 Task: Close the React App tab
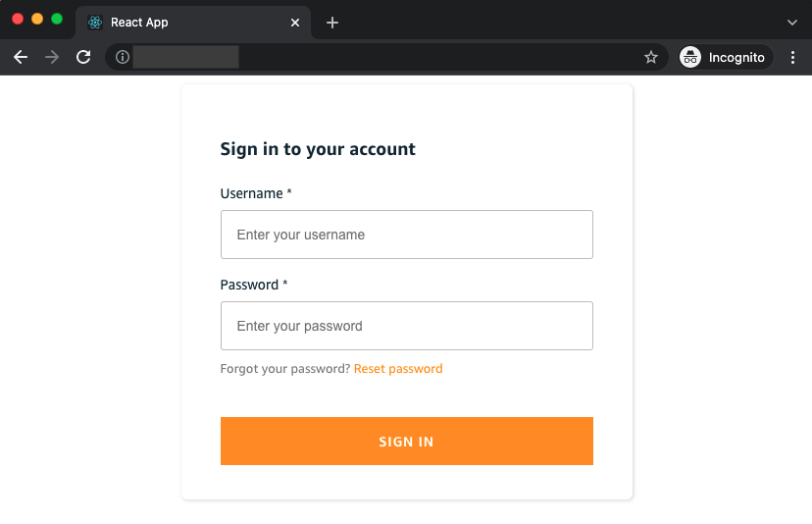click(x=295, y=23)
